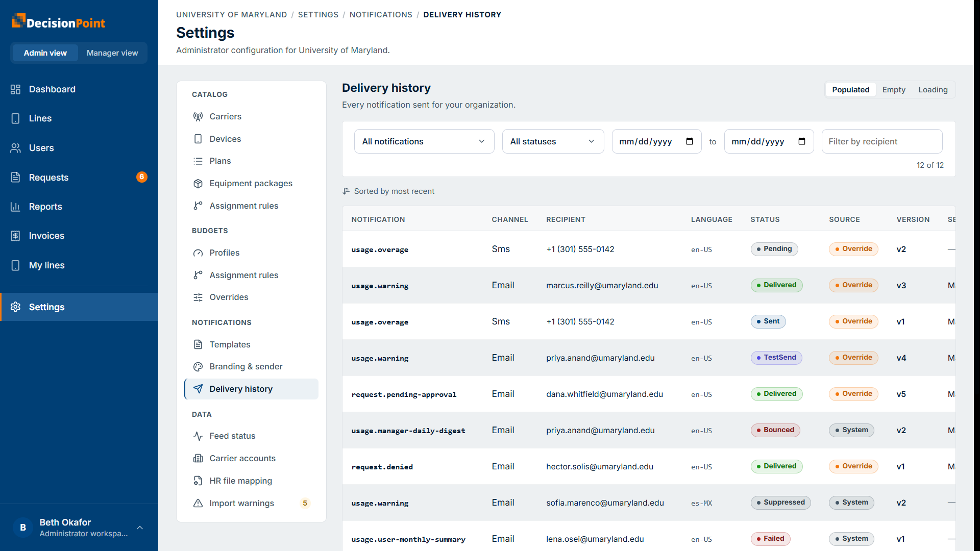Open the end date calendar picker
Screen dimensions: 980x551
[x=802, y=141]
